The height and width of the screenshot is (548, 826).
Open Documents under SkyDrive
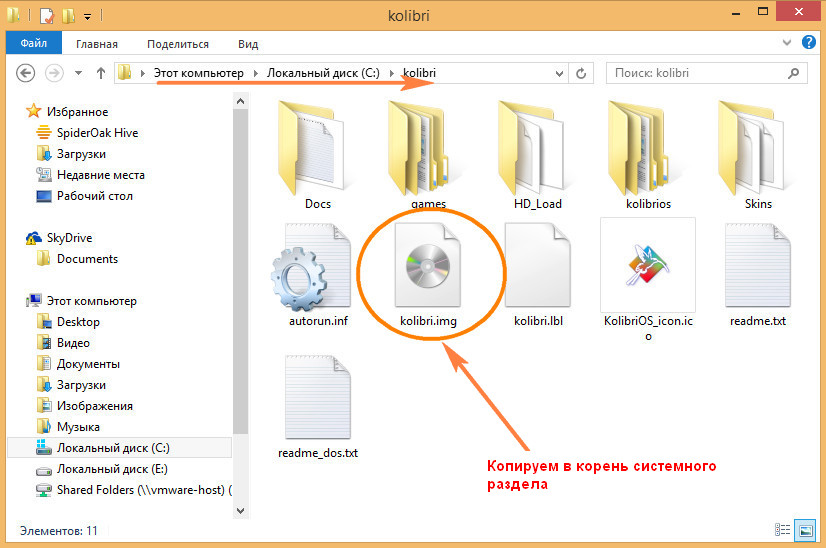tap(87, 259)
